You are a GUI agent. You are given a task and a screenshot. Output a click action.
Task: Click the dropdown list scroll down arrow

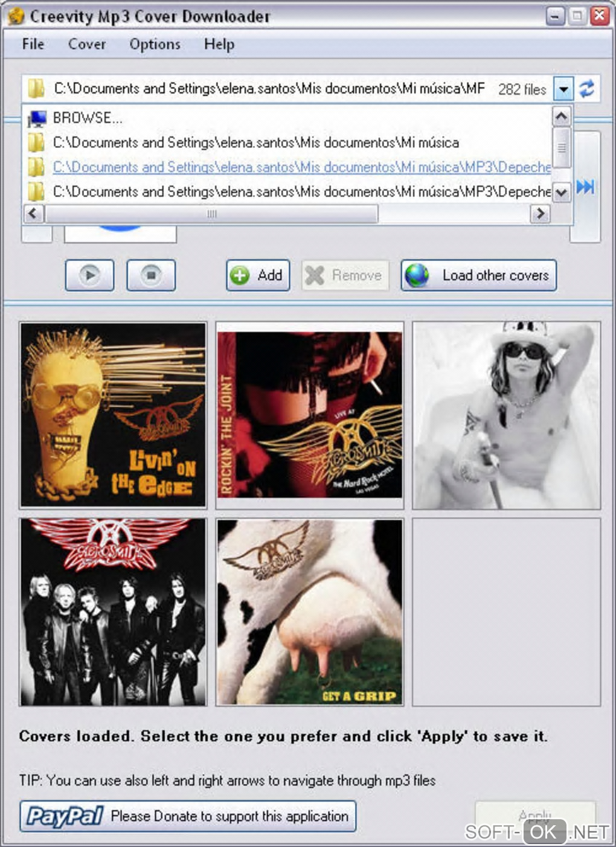(562, 193)
